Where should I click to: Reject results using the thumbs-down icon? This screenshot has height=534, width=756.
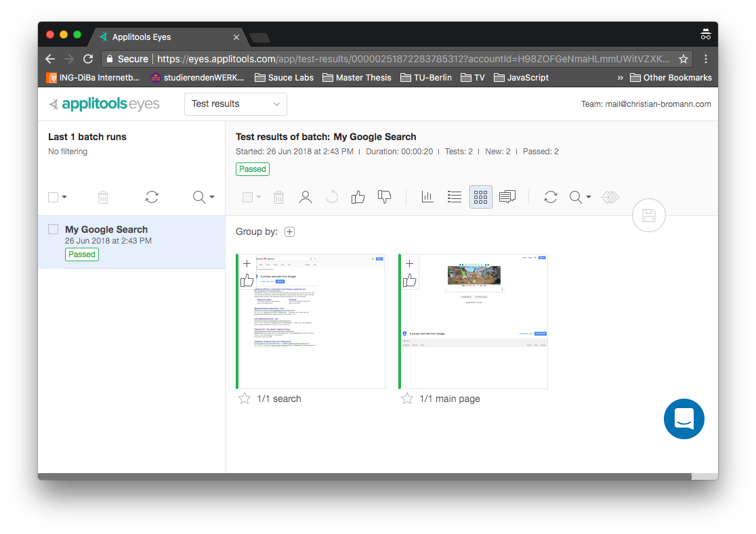384,197
